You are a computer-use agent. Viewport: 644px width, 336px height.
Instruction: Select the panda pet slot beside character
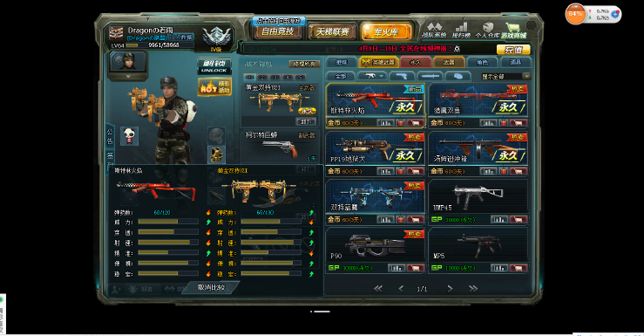click(129, 136)
